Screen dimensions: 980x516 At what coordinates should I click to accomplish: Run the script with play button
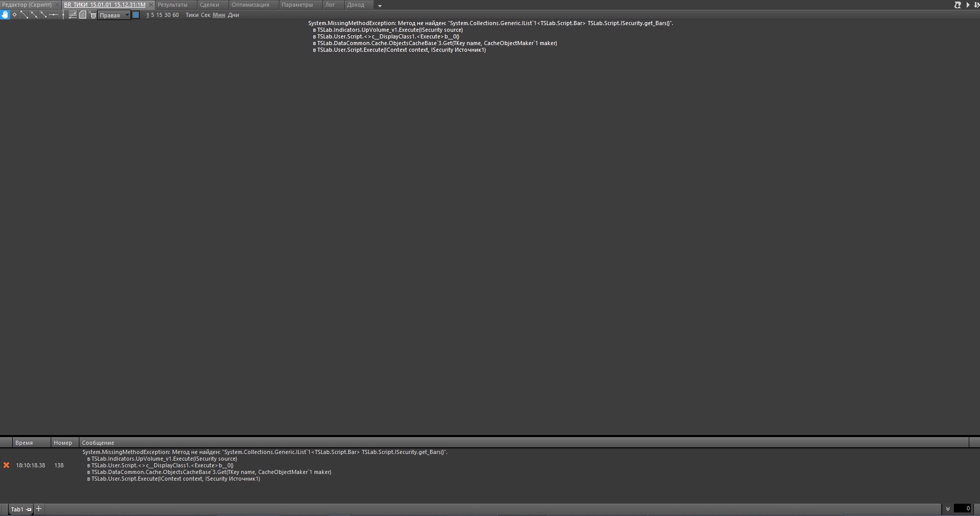(968, 5)
